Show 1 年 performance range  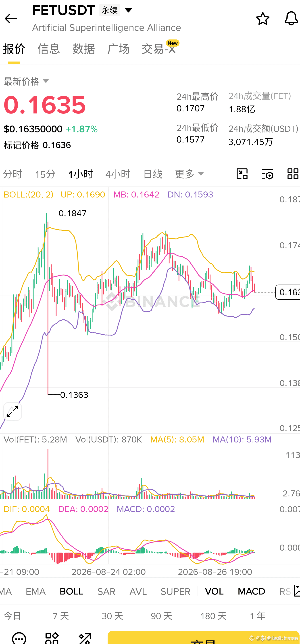click(x=257, y=616)
